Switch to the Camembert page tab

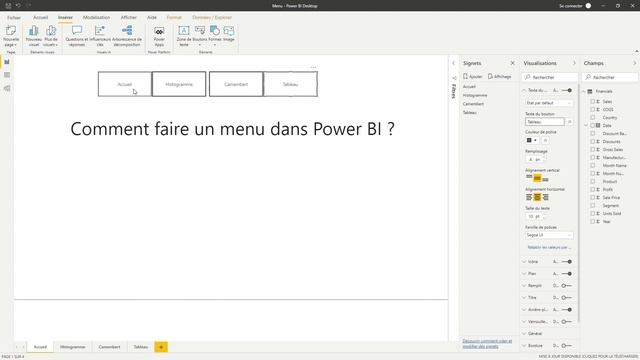[x=109, y=347]
